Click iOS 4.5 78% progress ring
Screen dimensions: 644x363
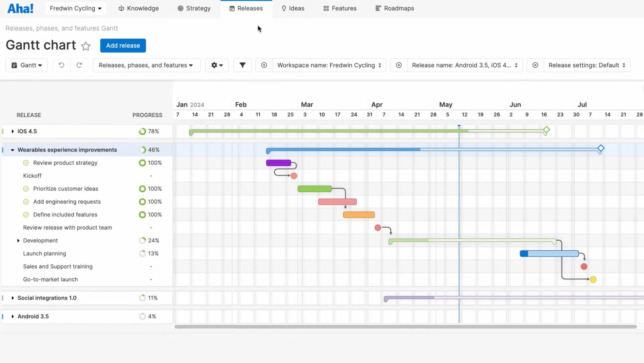[x=142, y=131]
